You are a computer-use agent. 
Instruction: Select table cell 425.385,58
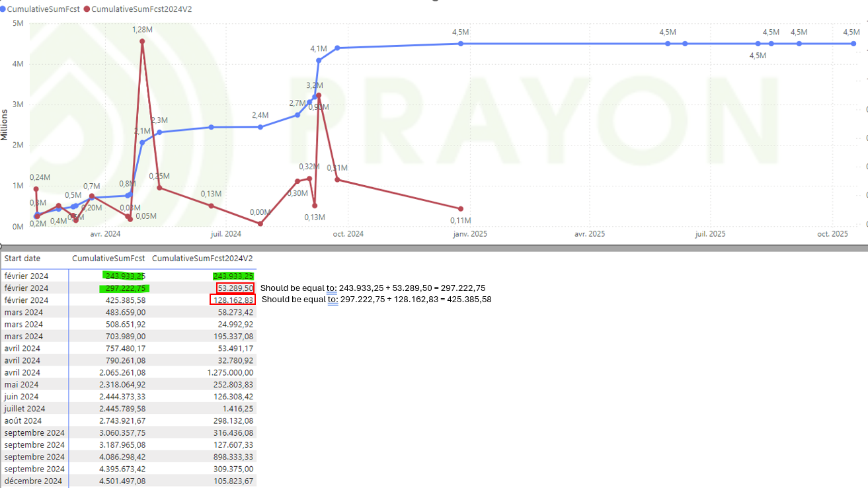tap(126, 300)
